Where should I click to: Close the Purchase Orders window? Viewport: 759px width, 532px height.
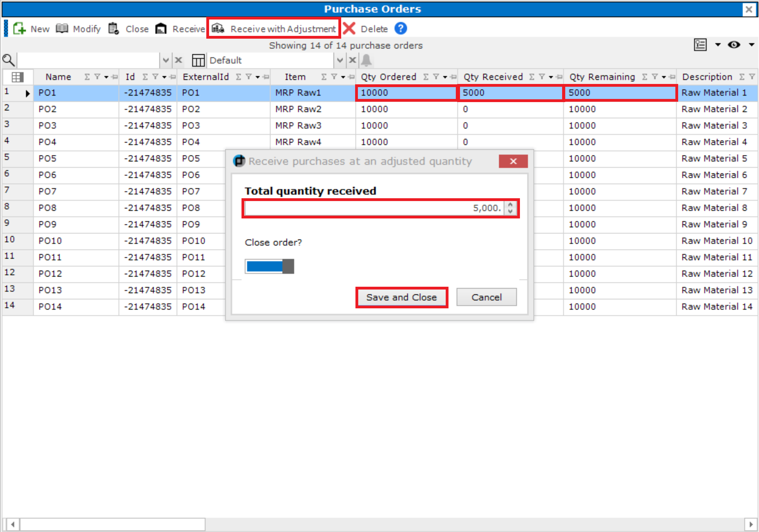[x=749, y=9]
